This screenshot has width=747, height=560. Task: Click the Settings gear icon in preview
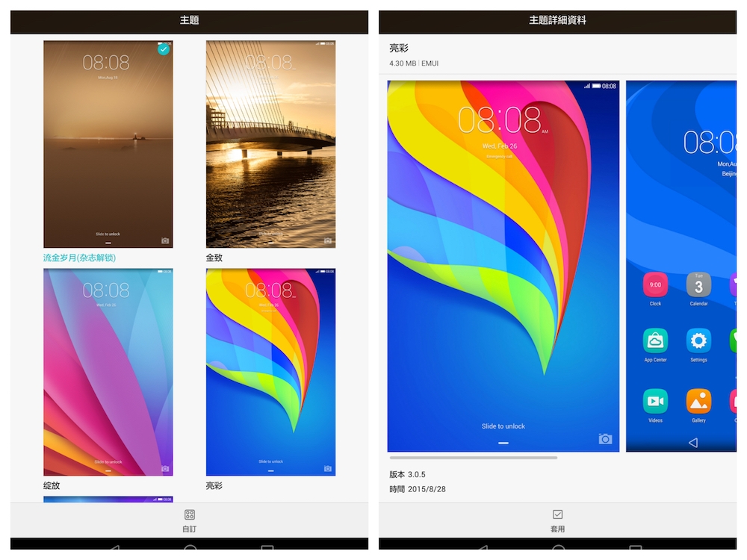tap(698, 341)
